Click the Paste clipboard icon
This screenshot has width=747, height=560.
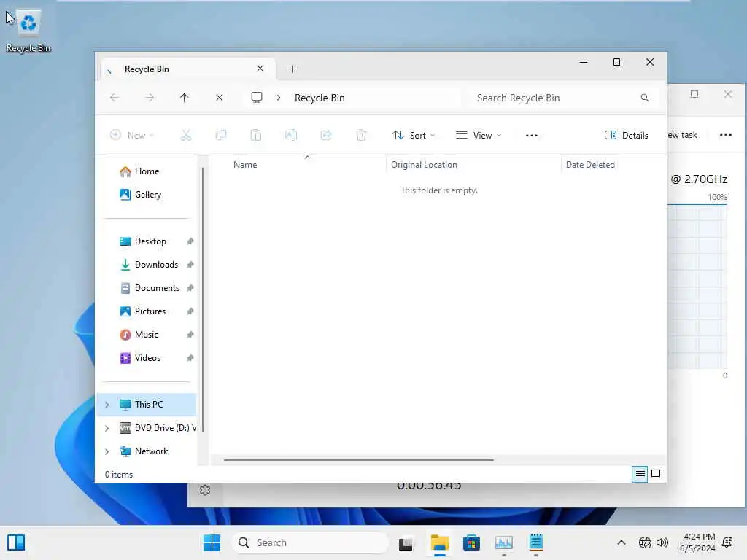[x=256, y=135]
